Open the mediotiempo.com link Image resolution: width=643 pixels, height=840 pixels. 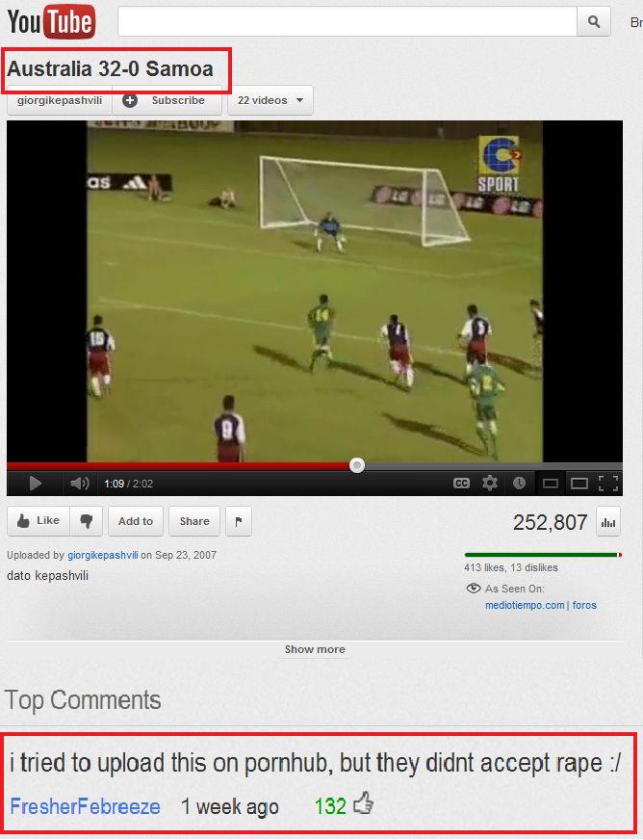point(525,605)
